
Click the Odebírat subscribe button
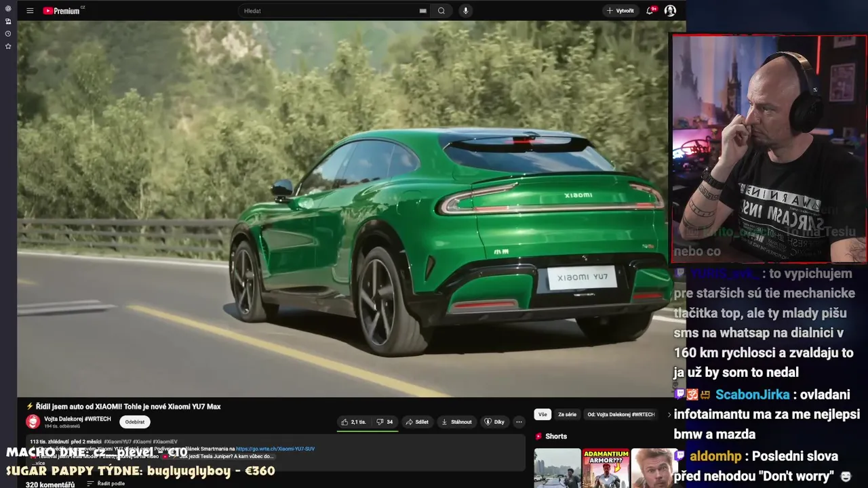pyautogui.click(x=135, y=422)
